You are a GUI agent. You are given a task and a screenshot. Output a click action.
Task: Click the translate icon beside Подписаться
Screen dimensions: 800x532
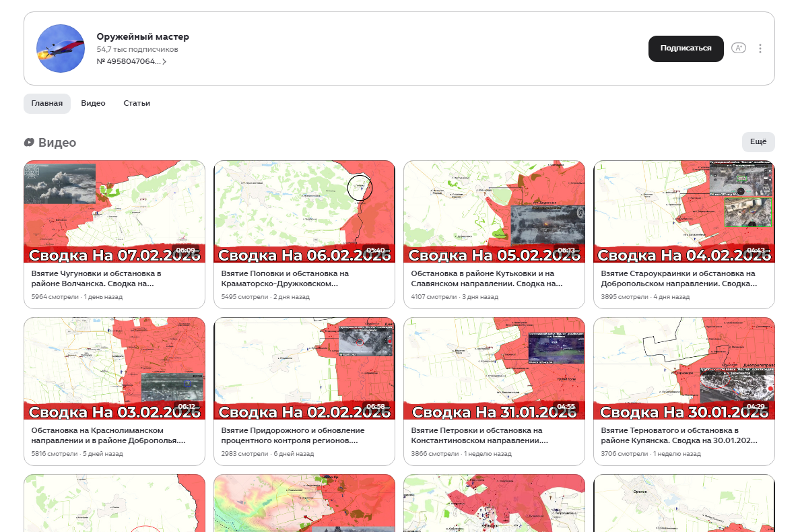(738, 48)
